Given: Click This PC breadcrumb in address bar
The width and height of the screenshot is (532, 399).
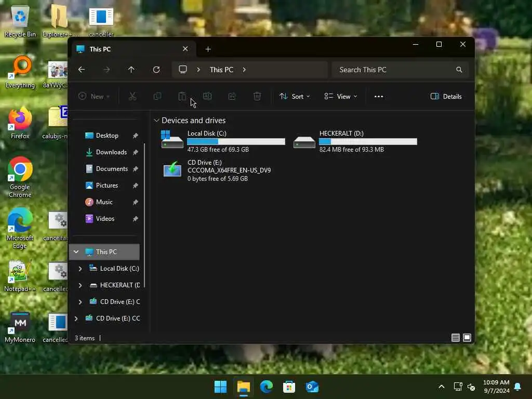Looking at the screenshot, I should [x=221, y=70].
